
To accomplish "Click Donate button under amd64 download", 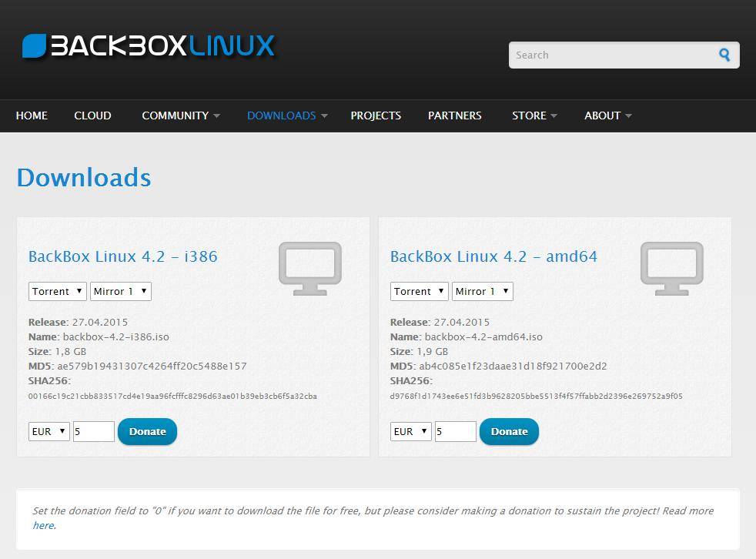I will 509,432.
